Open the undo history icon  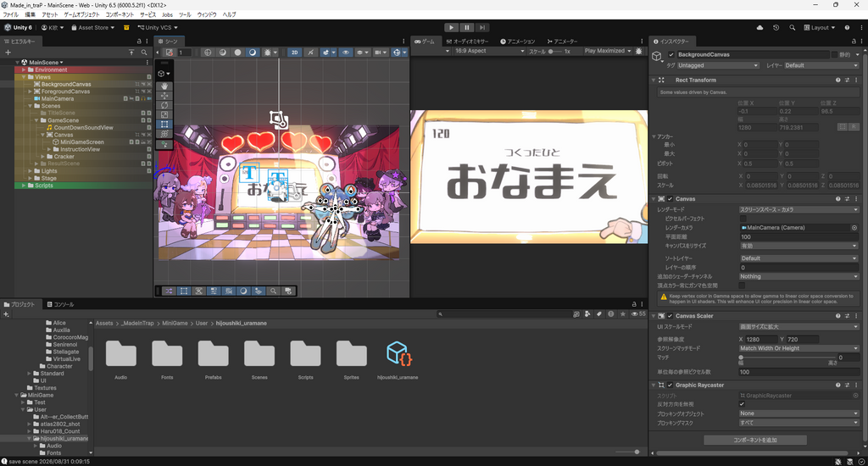[776, 28]
